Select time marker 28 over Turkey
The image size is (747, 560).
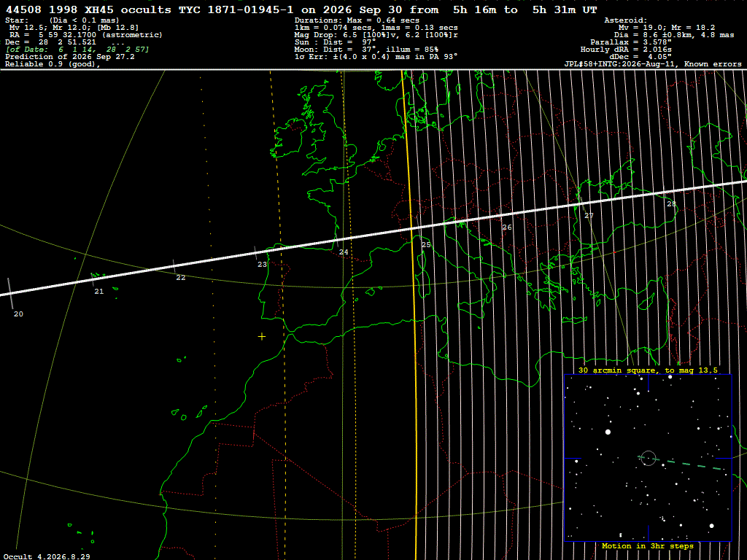click(x=671, y=204)
